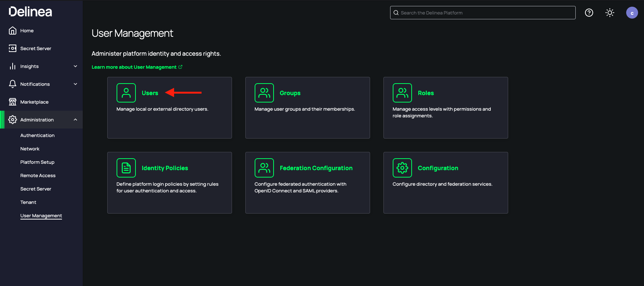Click the search magnifier icon
This screenshot has width=644, height=286.
tap(396, 13)
